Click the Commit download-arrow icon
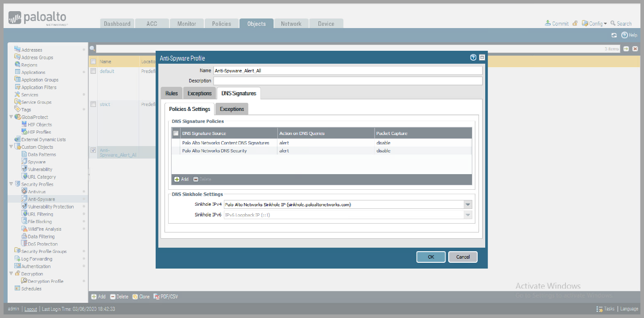This screenshot has width=644, height=318. click(548, 24)
